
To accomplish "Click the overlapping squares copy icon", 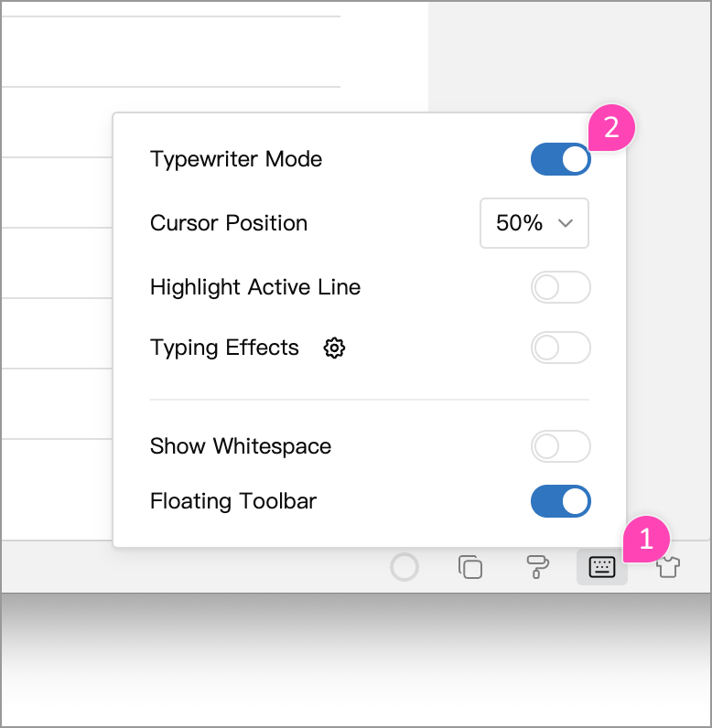I will click(470, 567).
